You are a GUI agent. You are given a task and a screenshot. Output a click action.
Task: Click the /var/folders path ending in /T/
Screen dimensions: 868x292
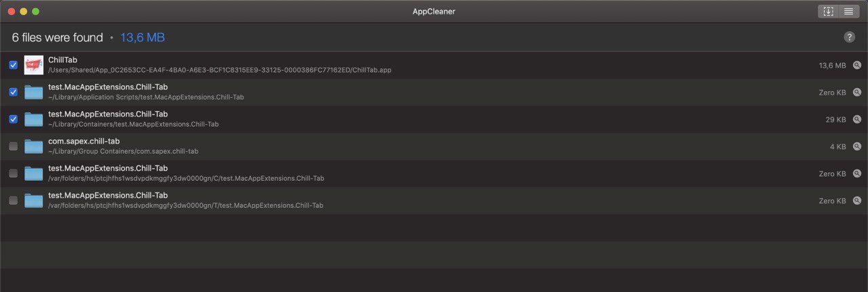point(186,205)
